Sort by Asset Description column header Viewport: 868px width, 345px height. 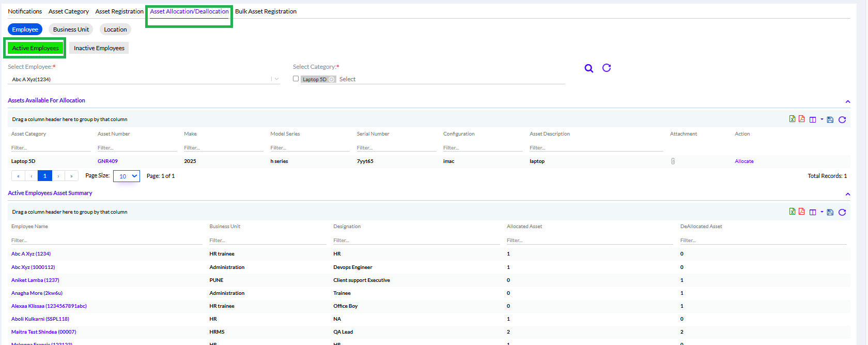coord(550,134)
